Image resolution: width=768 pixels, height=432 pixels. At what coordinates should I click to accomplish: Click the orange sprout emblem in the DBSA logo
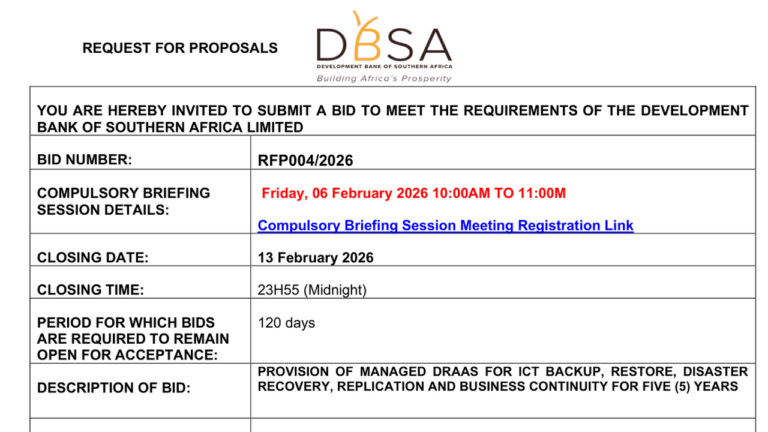pos(362,24)
